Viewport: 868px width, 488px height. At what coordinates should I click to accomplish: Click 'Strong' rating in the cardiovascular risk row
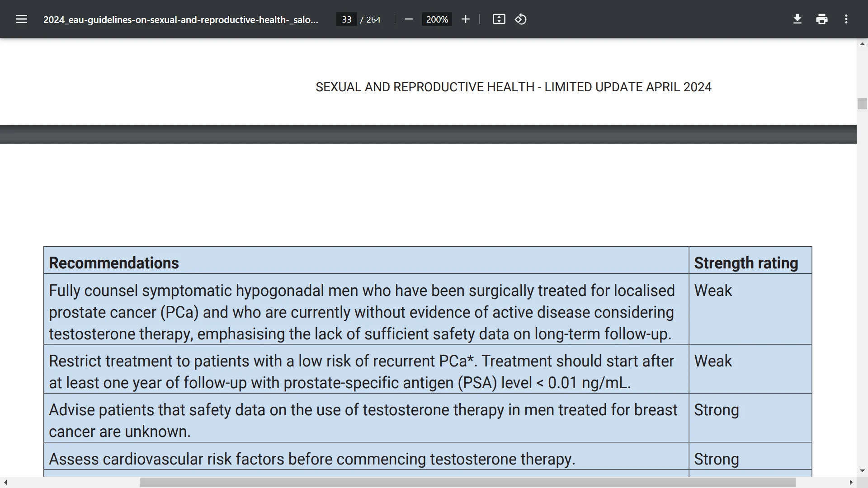point(717,460)
